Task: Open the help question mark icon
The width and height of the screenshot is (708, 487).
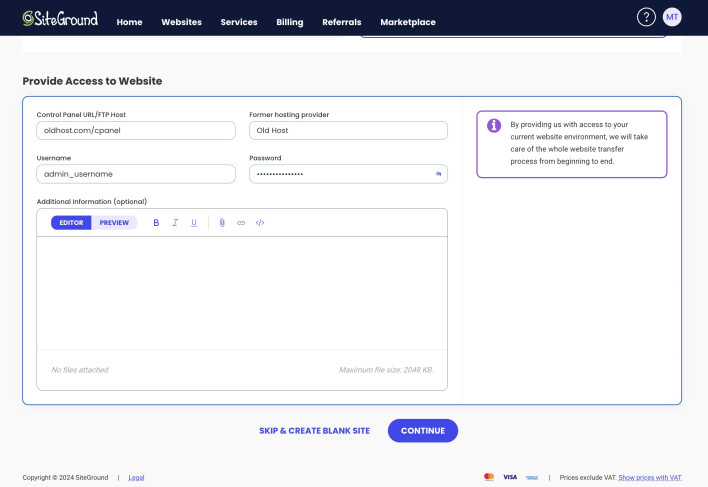Action: [x=646, y=17]
